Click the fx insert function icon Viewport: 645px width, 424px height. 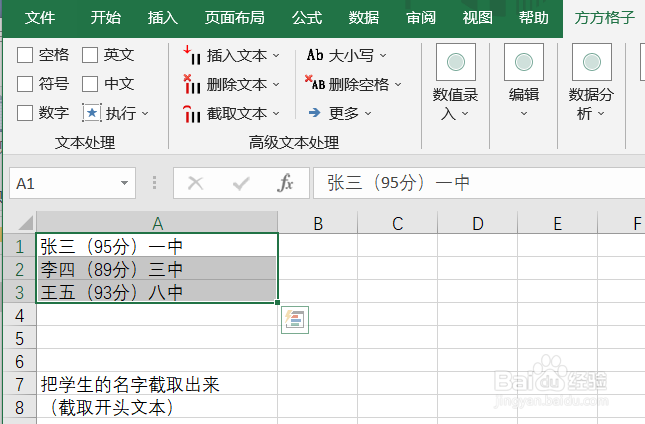tap(285, 183)
